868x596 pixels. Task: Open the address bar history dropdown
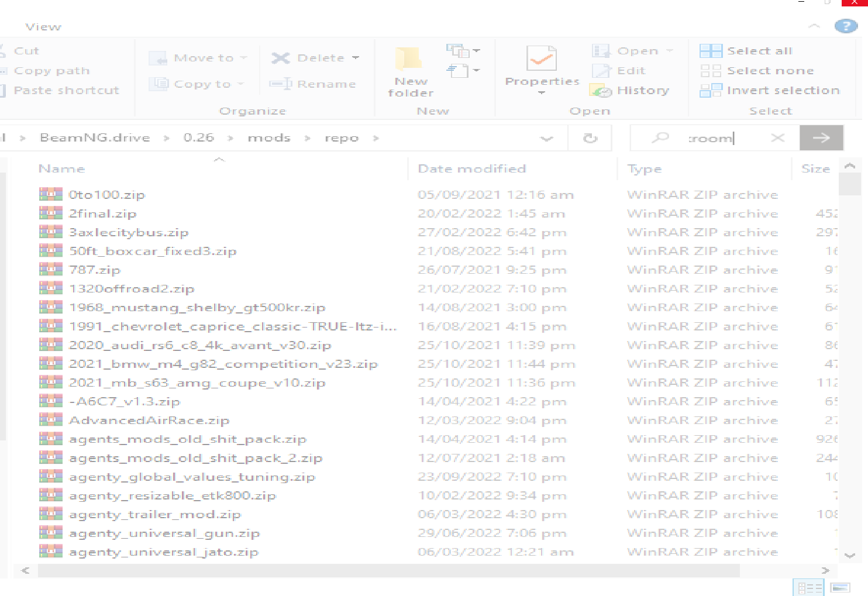546,139
